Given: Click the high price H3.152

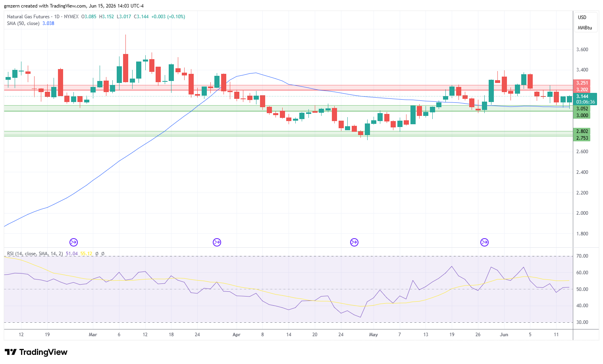Looking at the screenshot, I should pos(106,17).
